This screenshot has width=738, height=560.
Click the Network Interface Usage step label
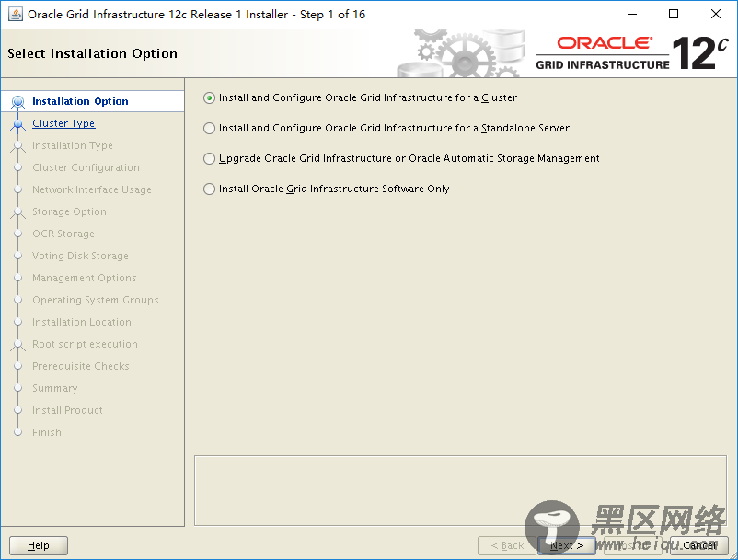pos(92,189)
